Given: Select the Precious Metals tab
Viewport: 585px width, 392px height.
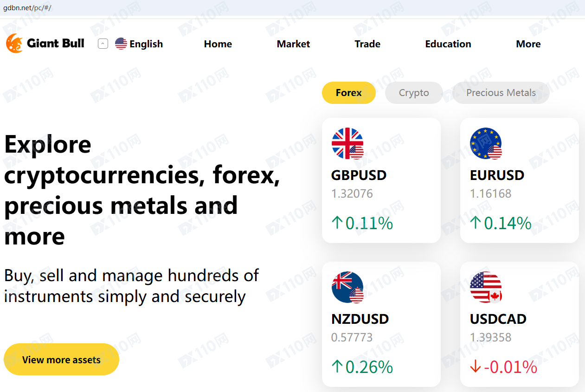Looking at the screenshot, I should click(501, 93).
